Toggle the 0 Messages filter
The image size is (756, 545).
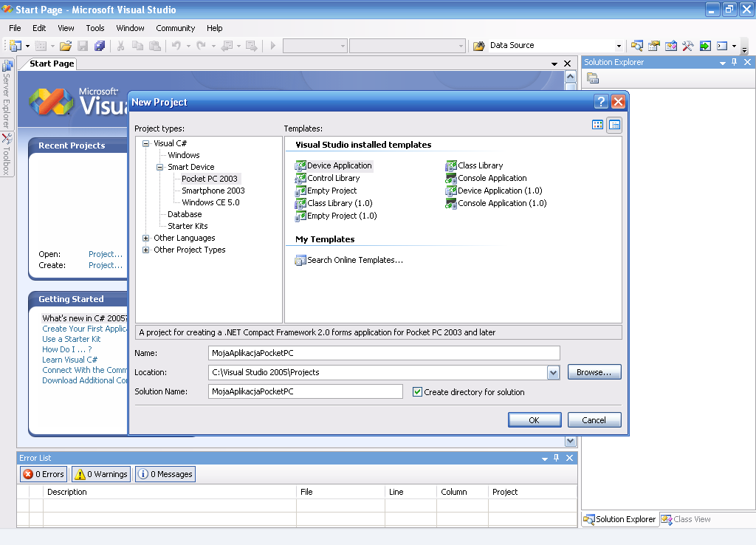[165, 474]
